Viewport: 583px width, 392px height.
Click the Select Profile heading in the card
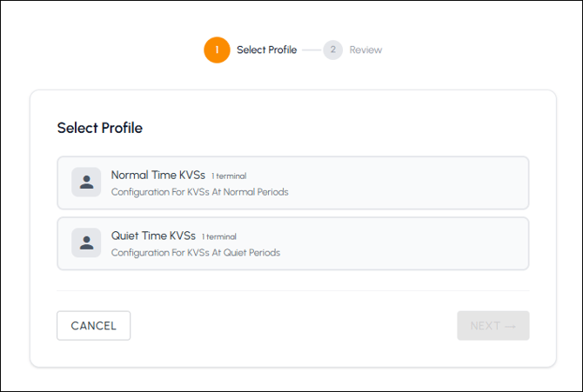[100, 128]
